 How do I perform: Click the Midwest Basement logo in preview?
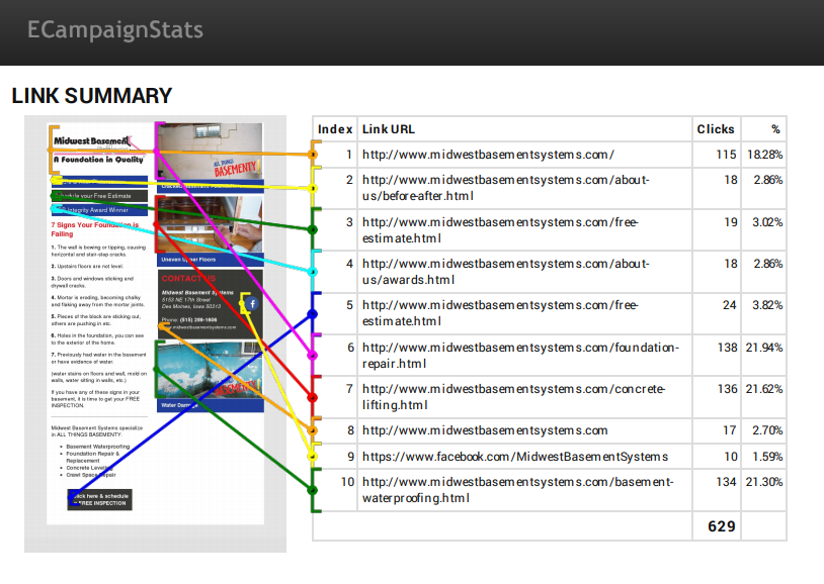pyautogui.click(x=99, y=150)
